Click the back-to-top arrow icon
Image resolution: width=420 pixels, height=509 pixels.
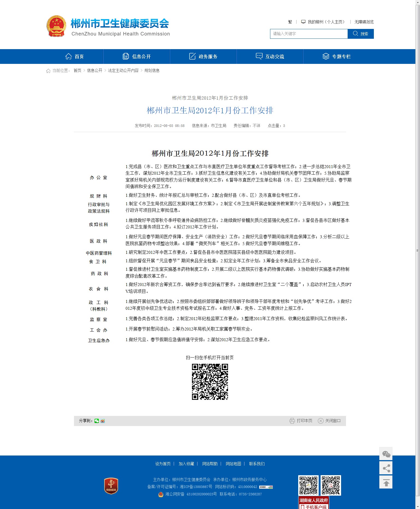coord(386,482)
